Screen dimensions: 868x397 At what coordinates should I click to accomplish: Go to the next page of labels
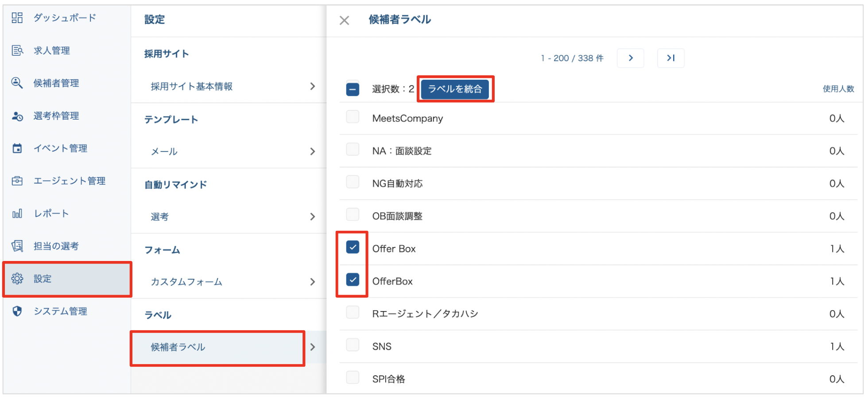[x=631, y=58]
